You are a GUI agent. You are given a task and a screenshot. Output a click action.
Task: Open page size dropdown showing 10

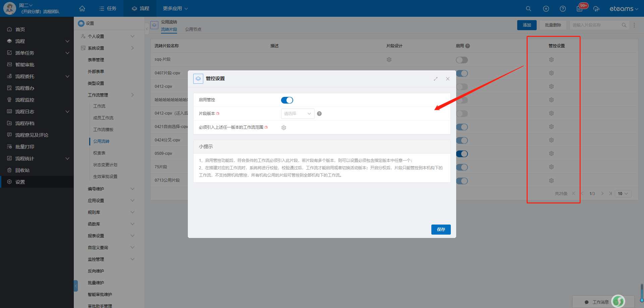[x=623, y=194]
